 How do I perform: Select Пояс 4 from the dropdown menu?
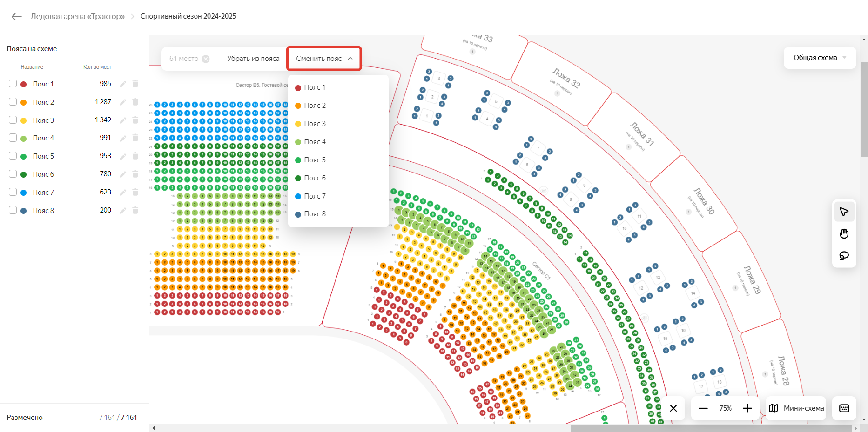tap(315, 142)
